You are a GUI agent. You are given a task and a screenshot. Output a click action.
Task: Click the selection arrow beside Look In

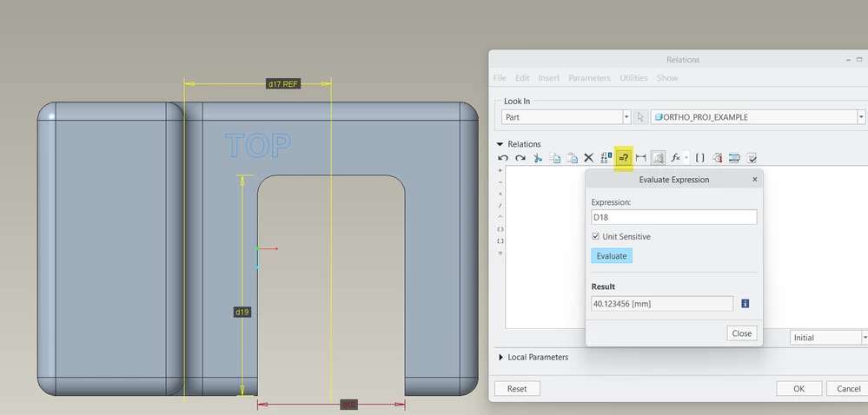click(x=640, y=116)
